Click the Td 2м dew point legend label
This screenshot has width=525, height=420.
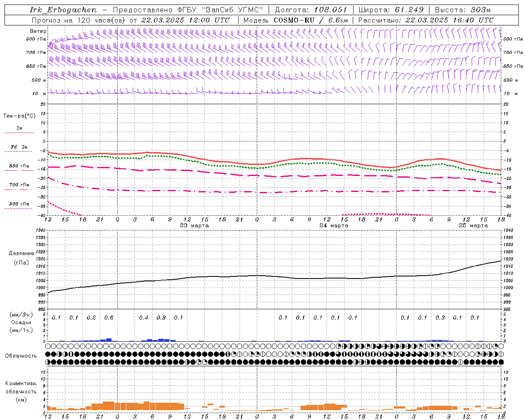coord(19,147)
